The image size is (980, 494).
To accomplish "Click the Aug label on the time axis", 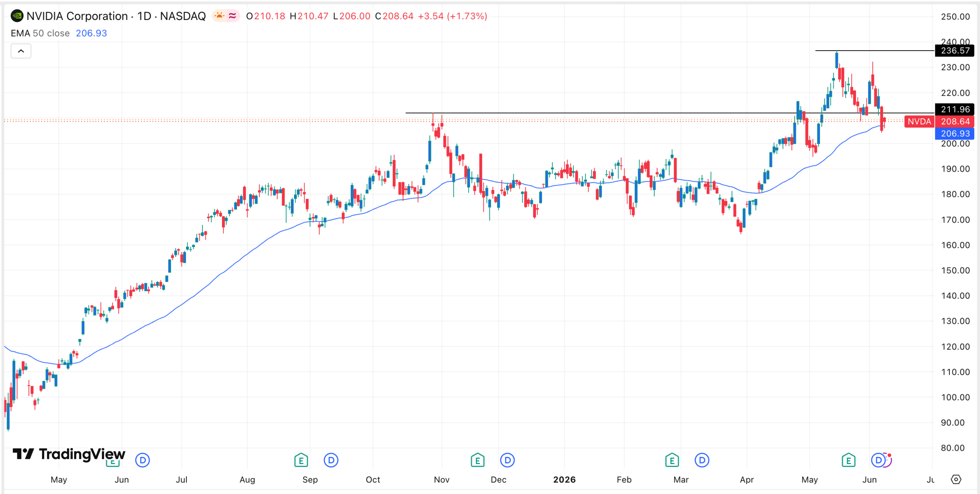I will coord(247,479).
